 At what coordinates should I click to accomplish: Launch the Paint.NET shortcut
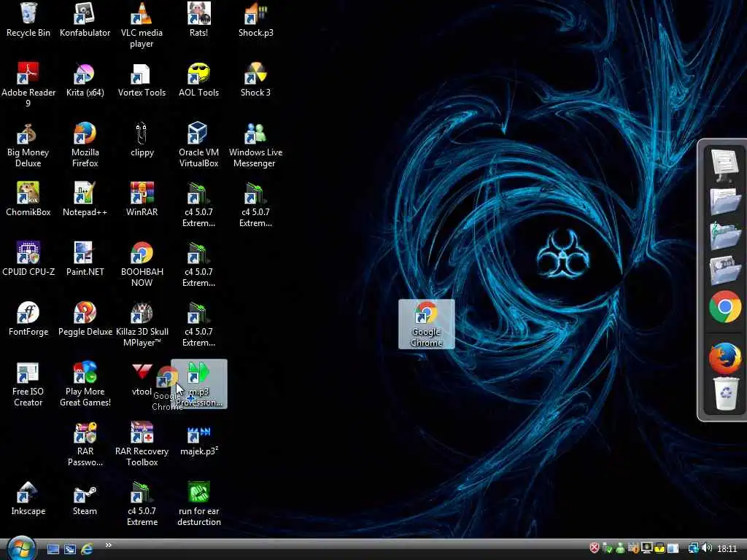click(x=85, y=259)
